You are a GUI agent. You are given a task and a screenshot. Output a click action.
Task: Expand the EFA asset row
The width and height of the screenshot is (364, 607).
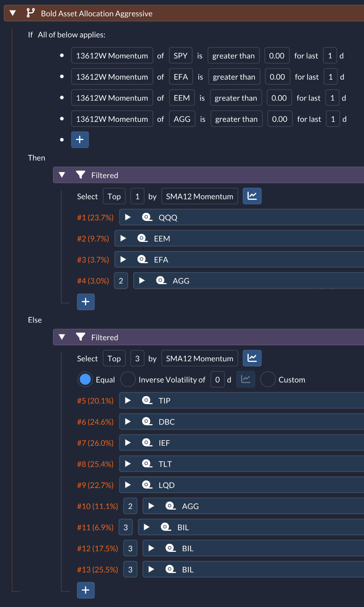(x=123, y=259)
